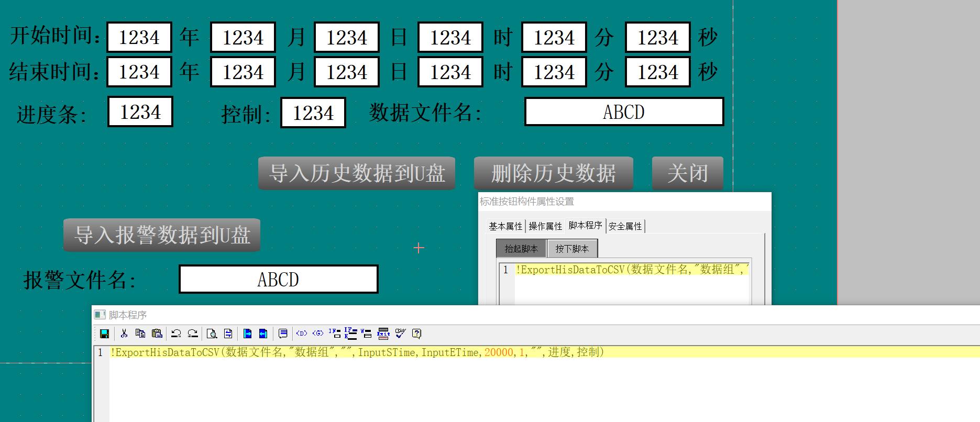Select the 控制 value box
The image size is (980, 422).
point(313,113)
